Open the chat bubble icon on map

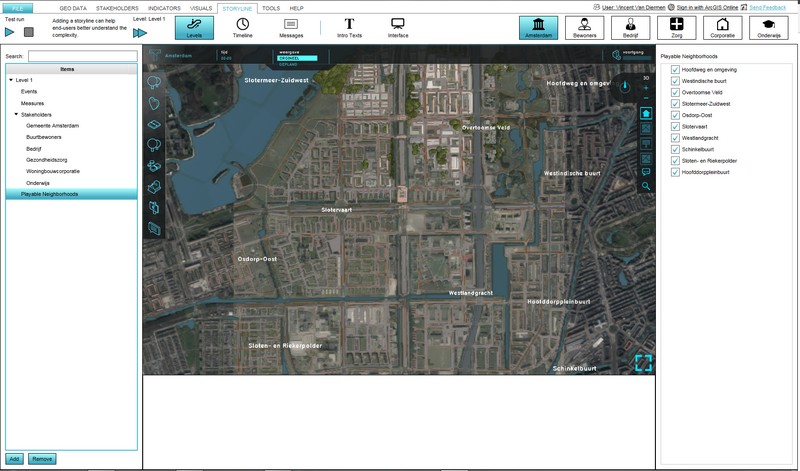[x=646, y=172]
